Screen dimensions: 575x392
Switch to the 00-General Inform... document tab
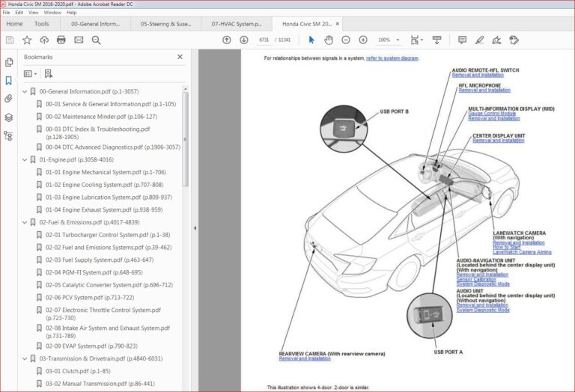click(95, 24)
